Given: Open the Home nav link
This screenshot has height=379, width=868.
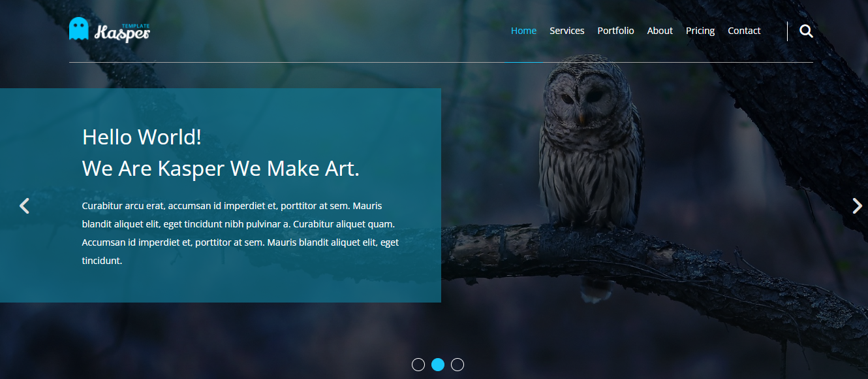Looking at the screenshot, I should (523, 31).
